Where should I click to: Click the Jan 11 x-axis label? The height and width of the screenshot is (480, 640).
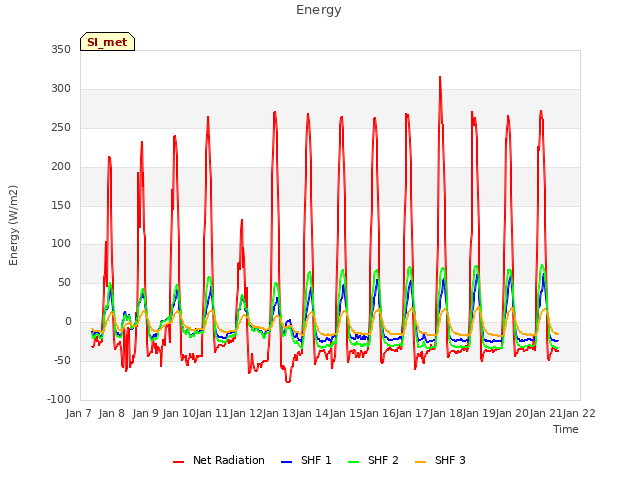point(212,413)
